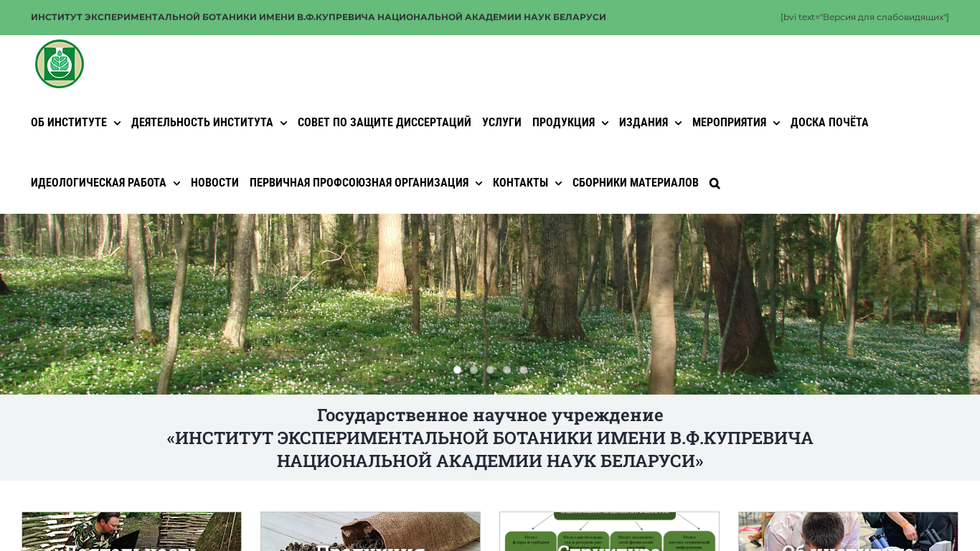Jump to the fifth slide dot

coord(523,370)
